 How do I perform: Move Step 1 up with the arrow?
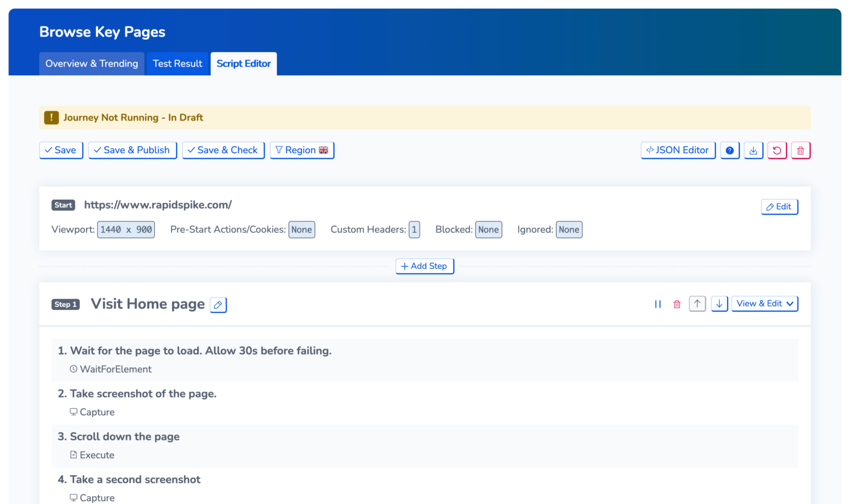coord(697,304)
